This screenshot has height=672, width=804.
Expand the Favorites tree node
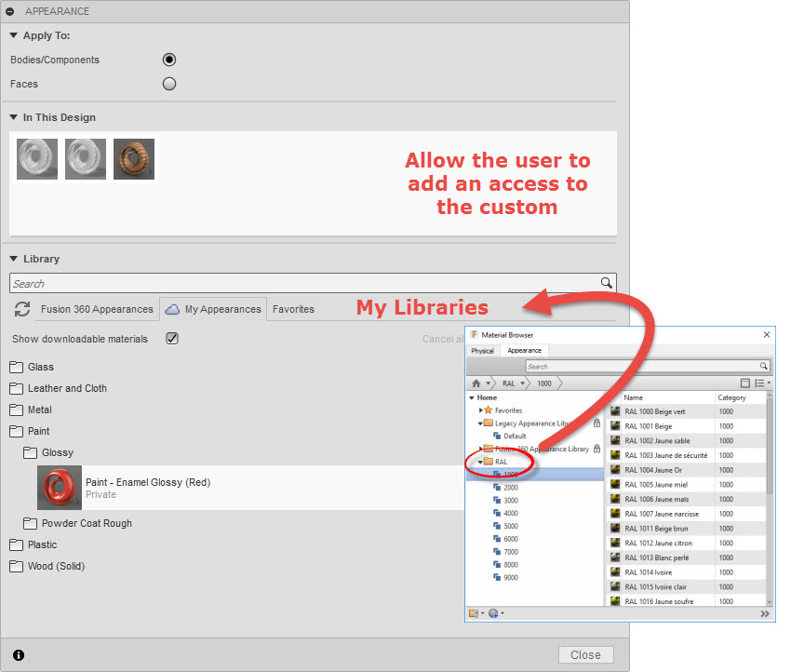[480, 410]
